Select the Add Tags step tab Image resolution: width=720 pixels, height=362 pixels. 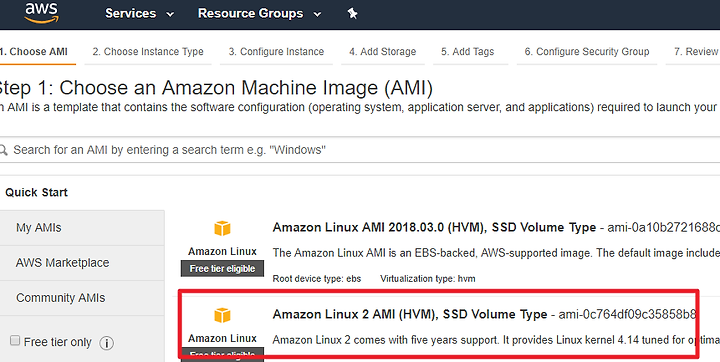coord(467,52)
